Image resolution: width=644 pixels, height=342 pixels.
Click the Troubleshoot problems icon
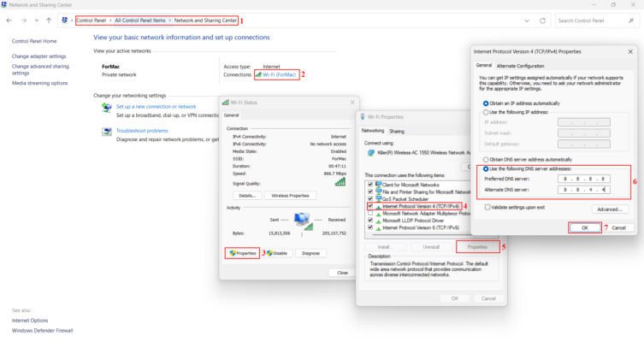tap(107, 132)
